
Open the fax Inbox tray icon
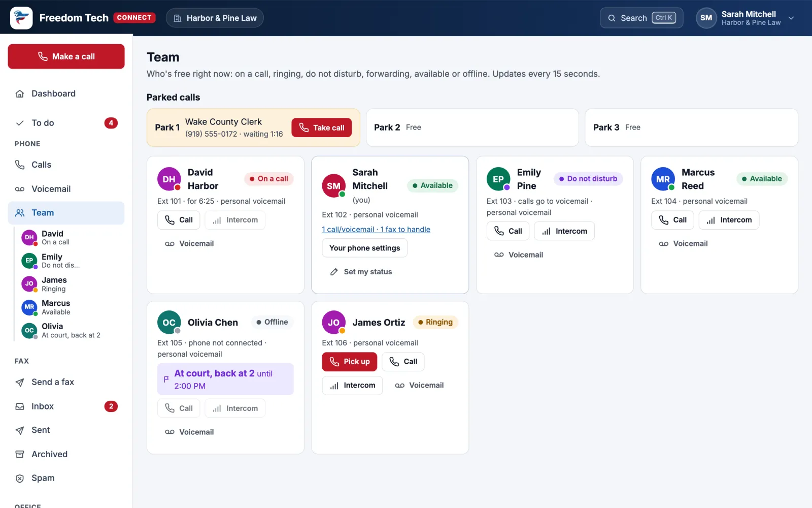20,406
